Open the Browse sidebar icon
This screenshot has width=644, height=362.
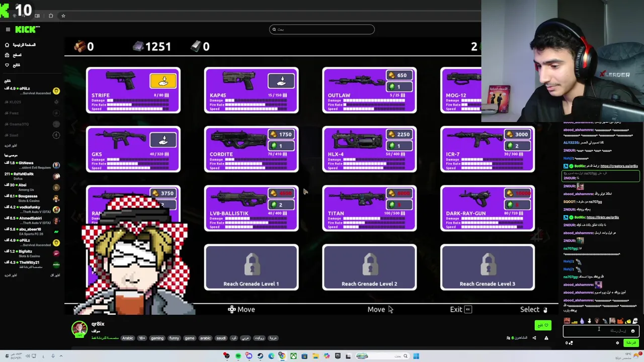click(x=7, y=55)
